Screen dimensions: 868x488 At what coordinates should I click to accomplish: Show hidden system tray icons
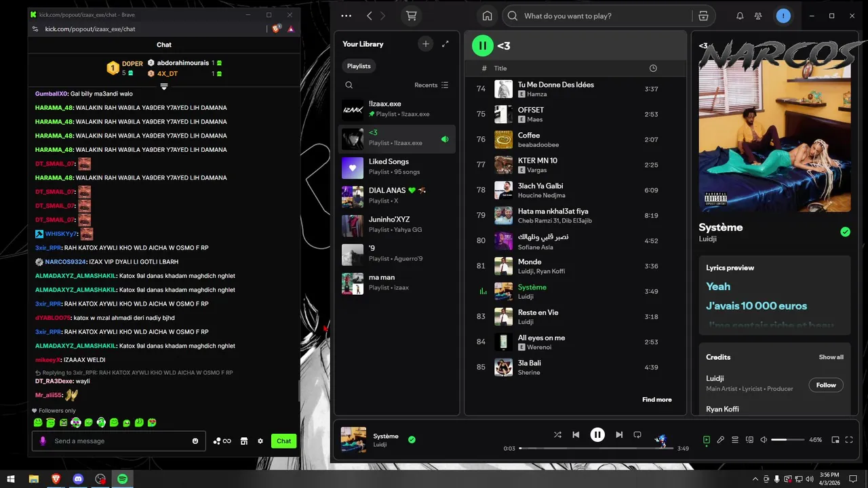point(755,479)
